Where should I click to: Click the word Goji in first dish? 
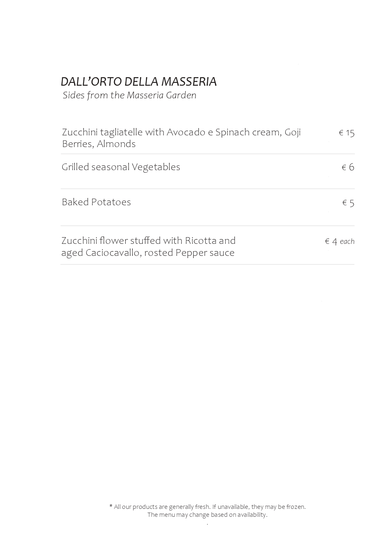[x=292, y=132]
